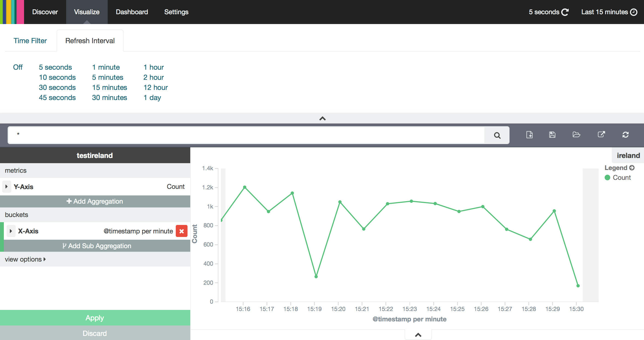Collapse the refresh interval panel chevron
The width and height of the screenshot is (644, 340).
point(323,118)
